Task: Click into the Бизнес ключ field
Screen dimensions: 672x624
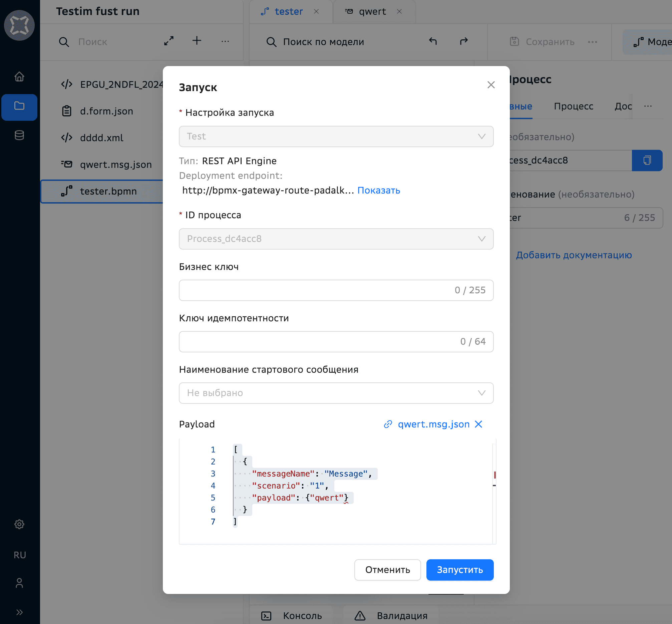Action: click(x=314, y=290)
